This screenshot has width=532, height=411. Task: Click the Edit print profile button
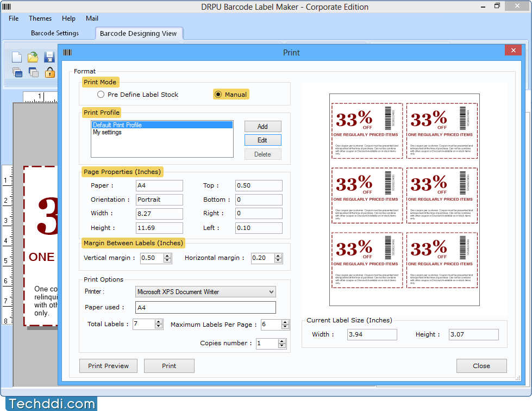tap(262, 140)
